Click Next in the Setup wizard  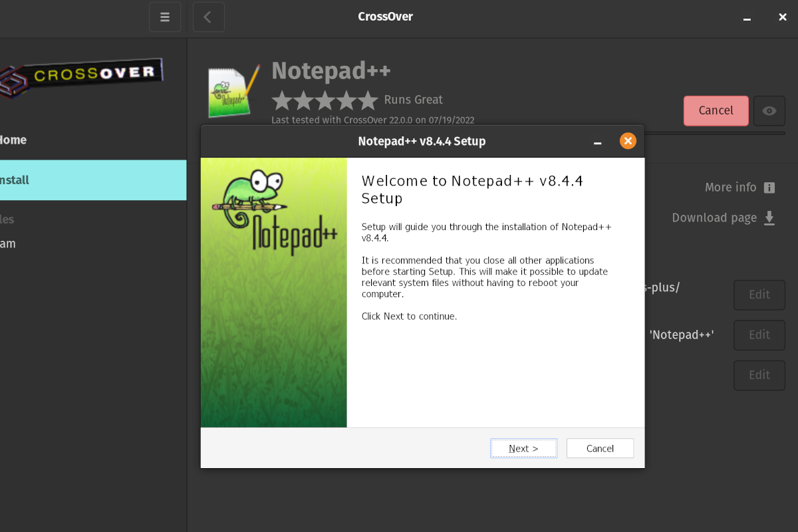(524, 448)
